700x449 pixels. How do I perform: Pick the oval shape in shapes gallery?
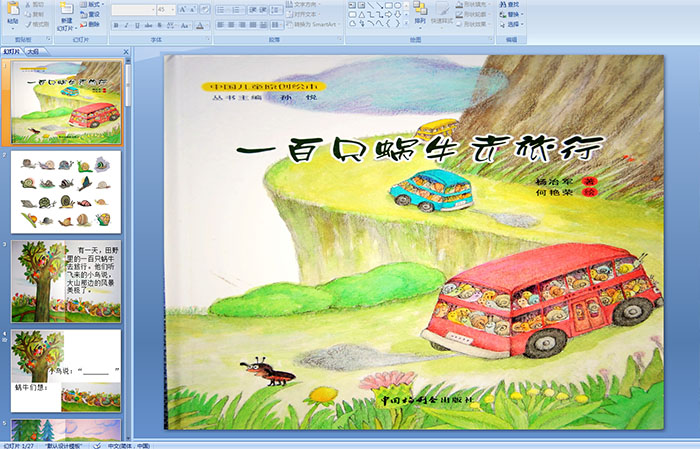(x=397, y=5)
